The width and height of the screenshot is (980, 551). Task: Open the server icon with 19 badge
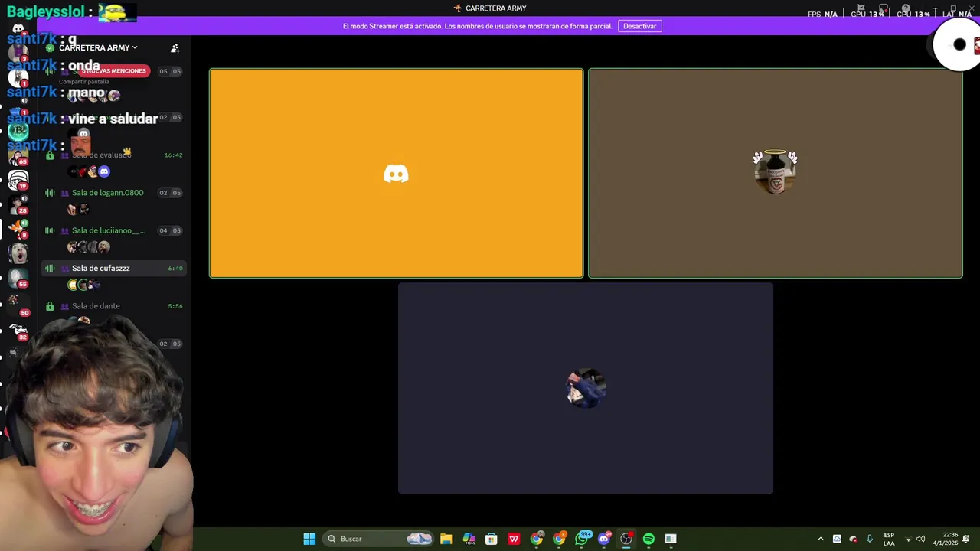[x=18, y=181]
